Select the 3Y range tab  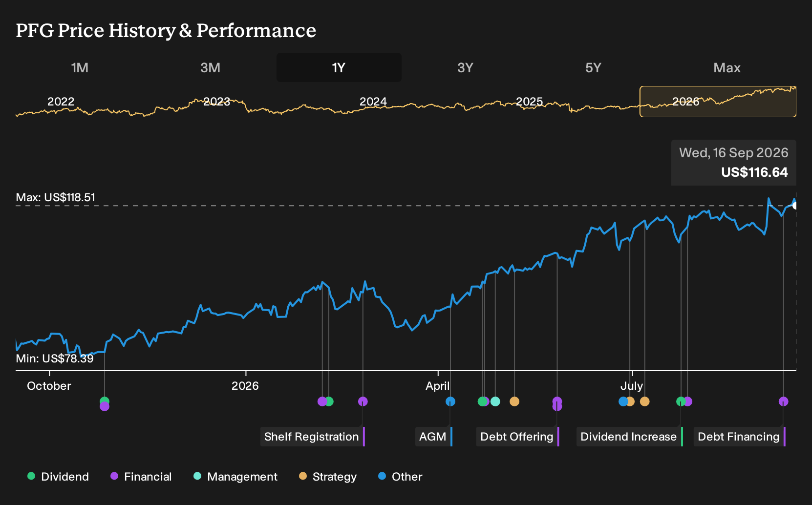[x=465, y=67]
